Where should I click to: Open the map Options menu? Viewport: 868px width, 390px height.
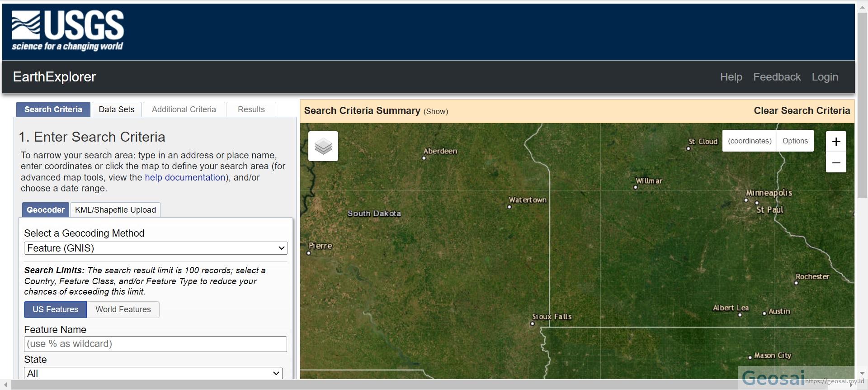[x=795, y=141]
